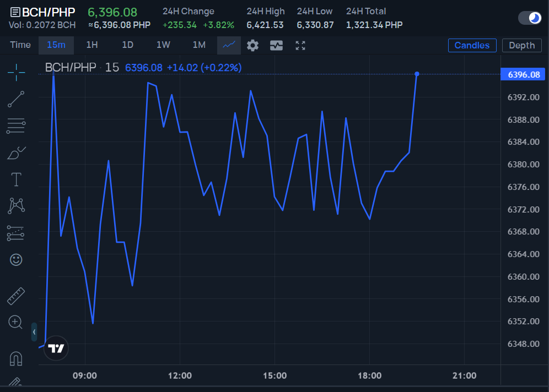Toggle the magnet snap mode
The height and width of the screenshot is (392, 549).
[x=16, y=358]
